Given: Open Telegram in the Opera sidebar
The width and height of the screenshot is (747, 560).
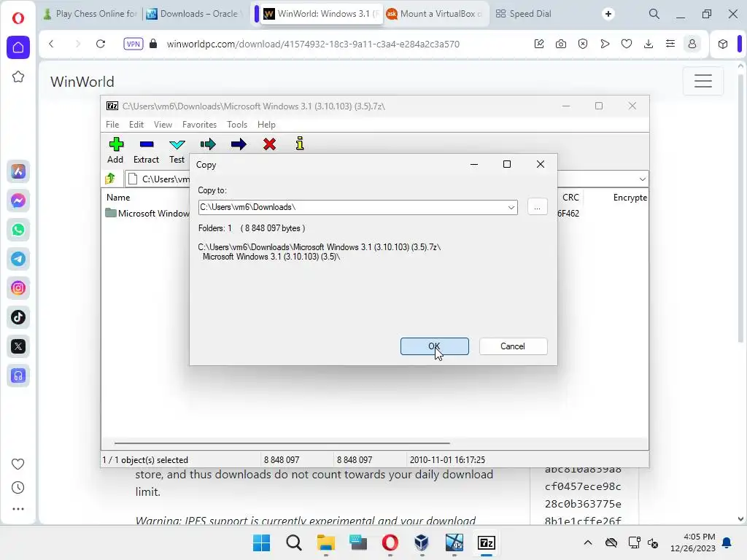Looking at the screenshot, I should (18, 259).
